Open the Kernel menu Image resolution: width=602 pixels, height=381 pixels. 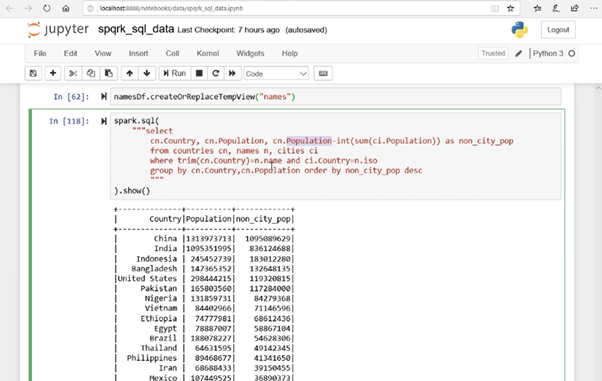click(208, 53)
